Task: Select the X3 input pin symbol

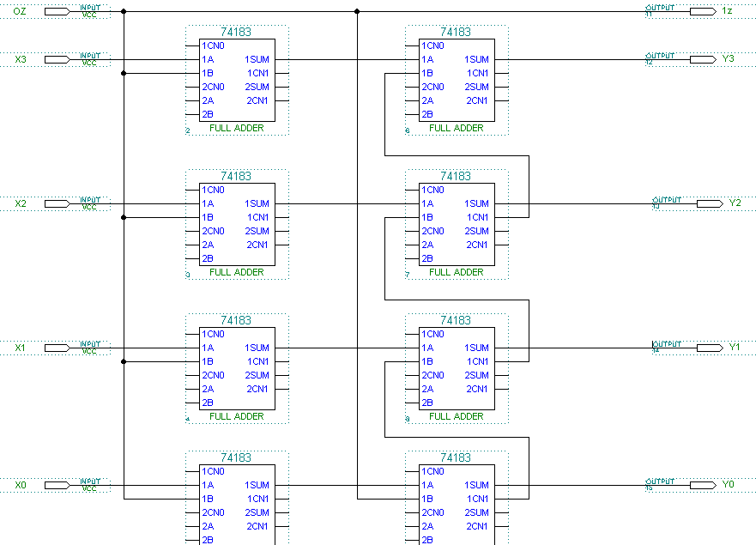Action: [57, 59]
